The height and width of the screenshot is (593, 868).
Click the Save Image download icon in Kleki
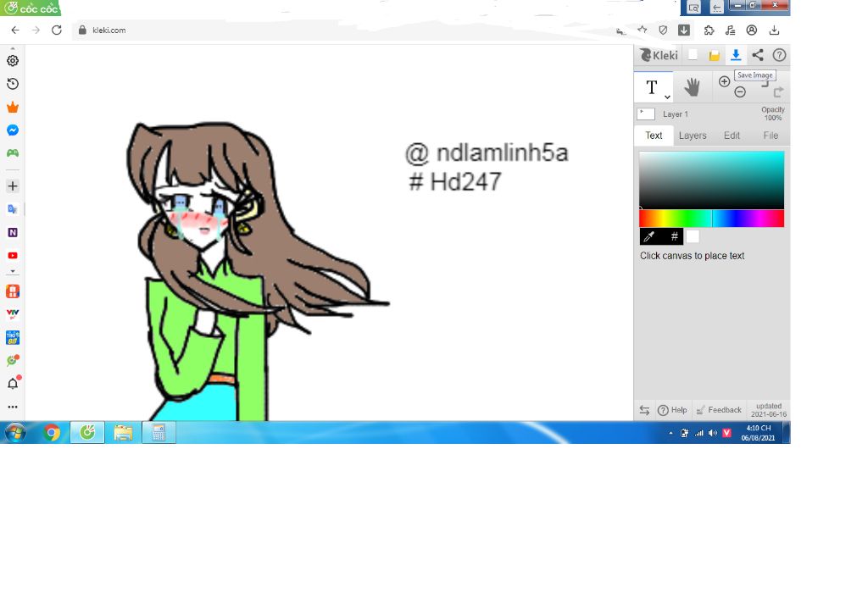point(736,55)
